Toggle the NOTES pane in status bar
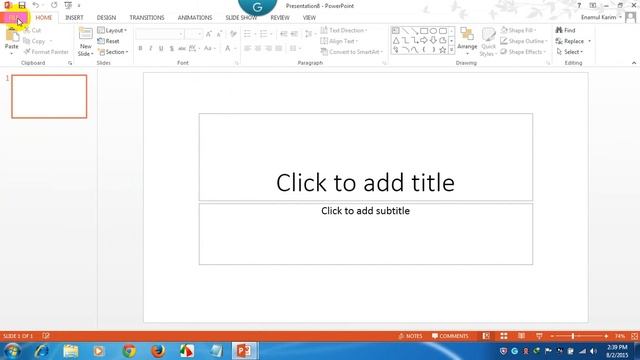 410,336
